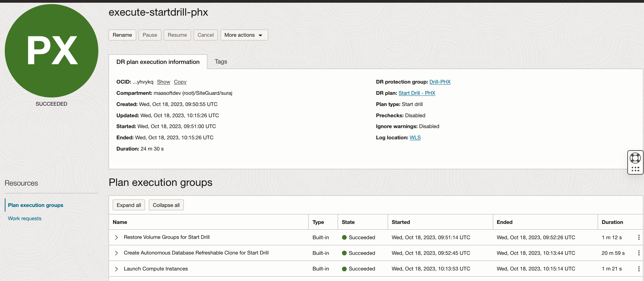The height and width of the screenshot is (281, 644).
Task: Open the help lifebuoy icon
Action: pos(635,158)
